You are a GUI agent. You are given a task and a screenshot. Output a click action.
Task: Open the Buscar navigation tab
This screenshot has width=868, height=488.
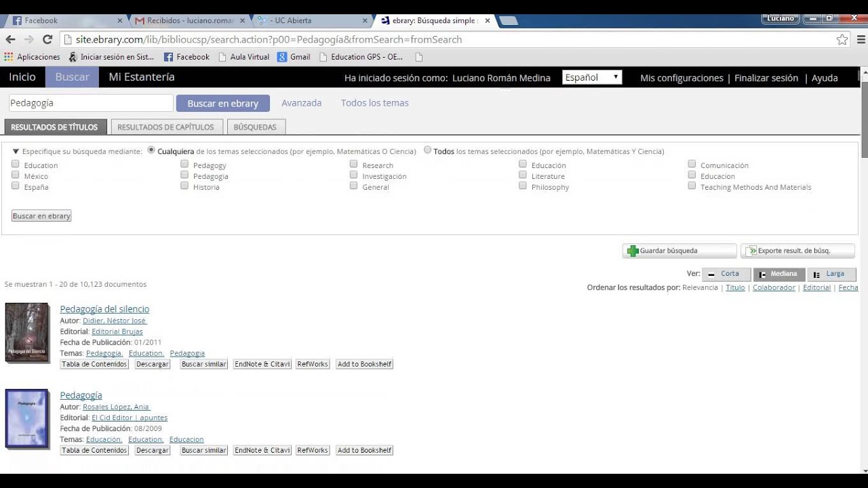(72, 77)
